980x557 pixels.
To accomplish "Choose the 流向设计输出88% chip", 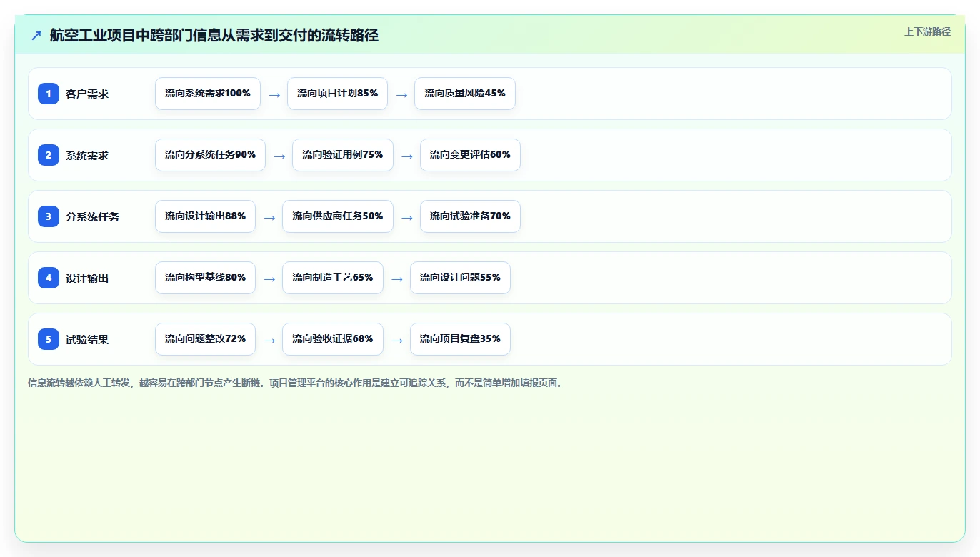I will tap(205, 216).
